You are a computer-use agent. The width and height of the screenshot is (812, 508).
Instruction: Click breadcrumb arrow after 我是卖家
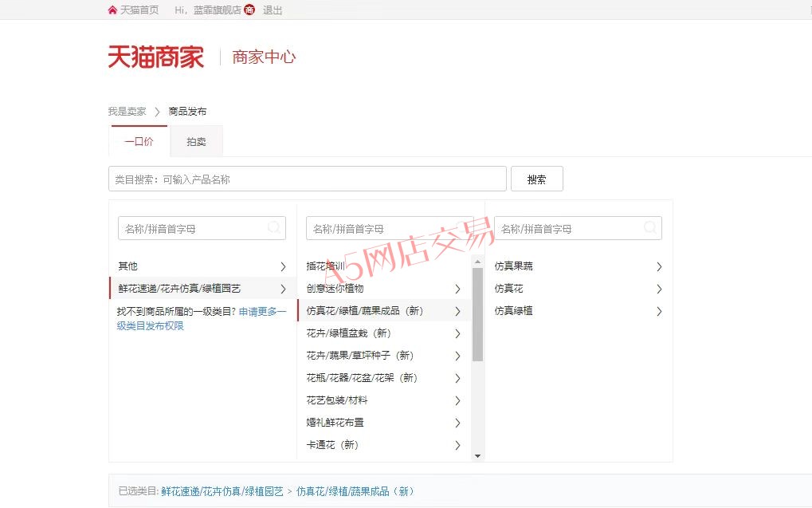(158, 112)
